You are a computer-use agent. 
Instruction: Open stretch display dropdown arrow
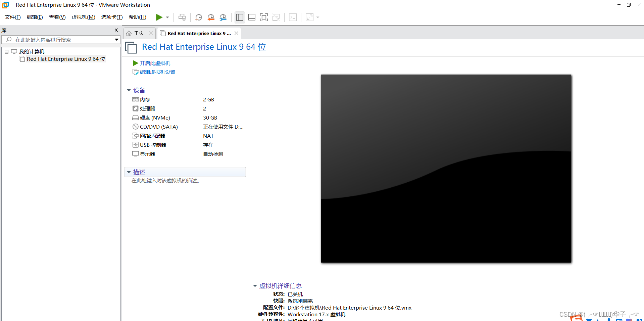(x=318, y=17)
